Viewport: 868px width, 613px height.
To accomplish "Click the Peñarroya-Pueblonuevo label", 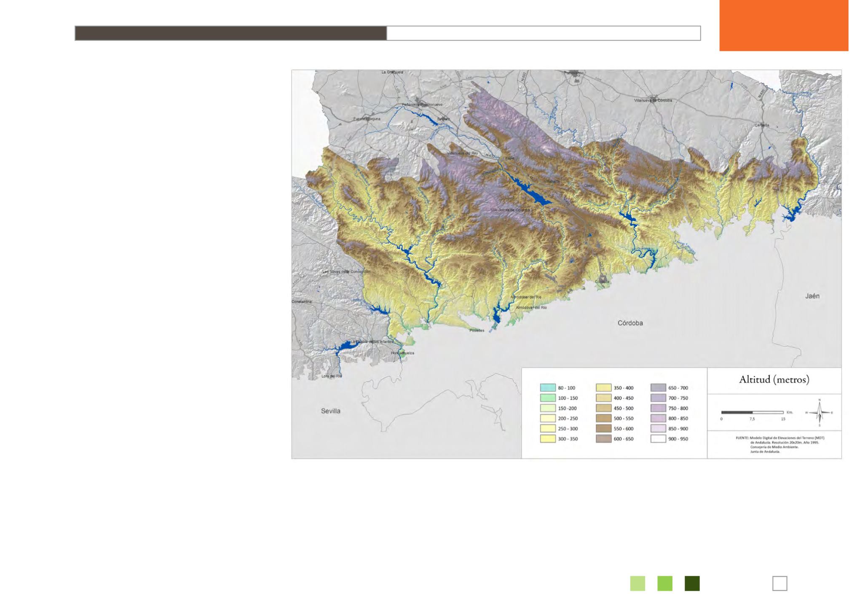I will point(422,104).
